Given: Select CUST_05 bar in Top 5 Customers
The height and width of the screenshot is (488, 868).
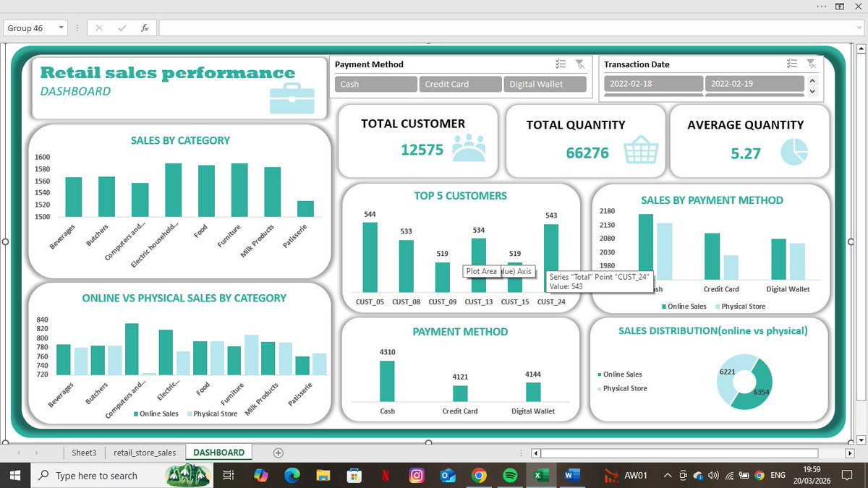Looking at the screenshot, I should pos(370,257).
